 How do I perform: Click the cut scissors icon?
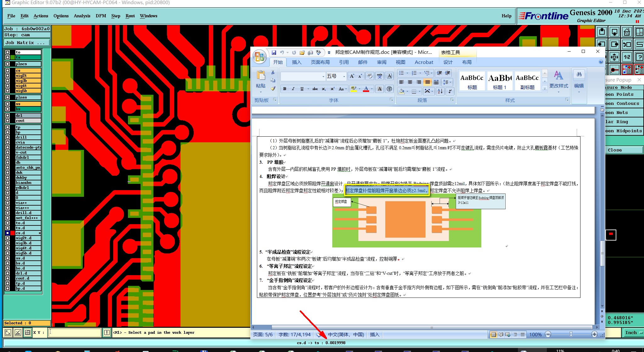(273, 72)
